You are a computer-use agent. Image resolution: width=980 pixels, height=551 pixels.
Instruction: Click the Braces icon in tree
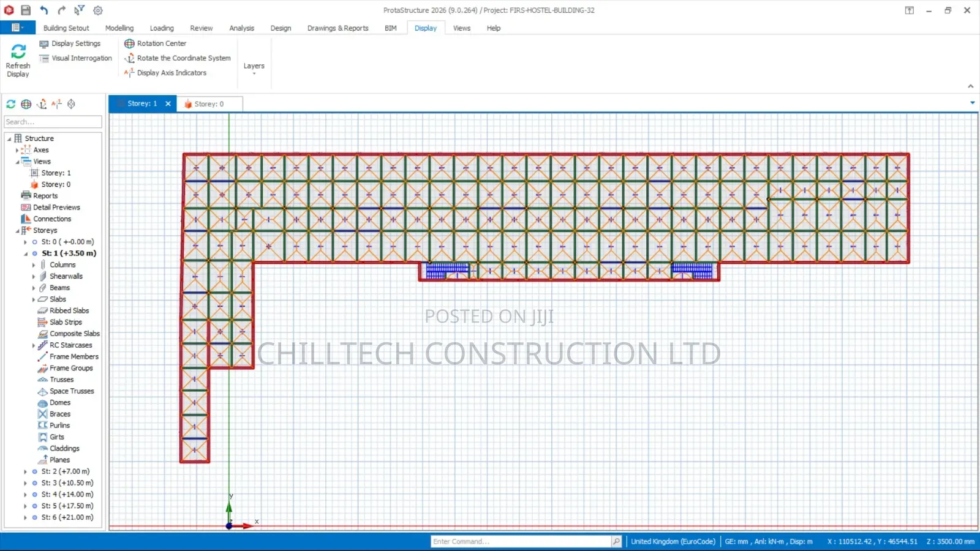pyautogui.click(x=42, y=414)
